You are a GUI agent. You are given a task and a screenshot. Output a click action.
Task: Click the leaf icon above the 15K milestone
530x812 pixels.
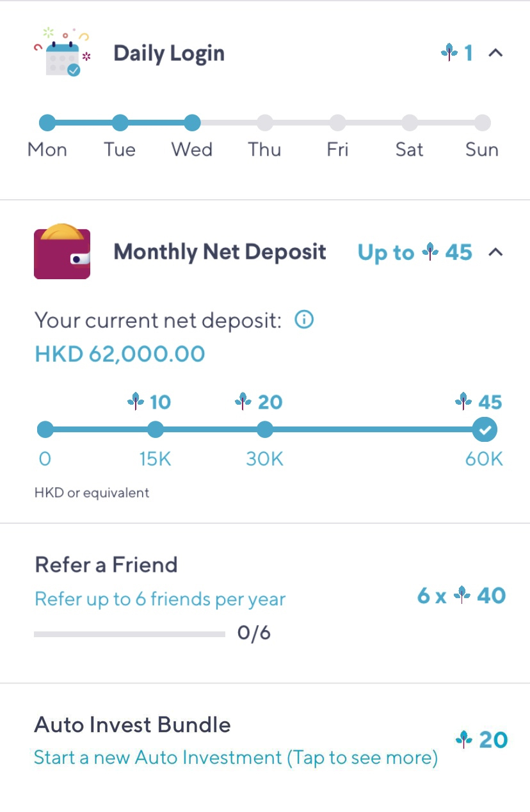136,402
